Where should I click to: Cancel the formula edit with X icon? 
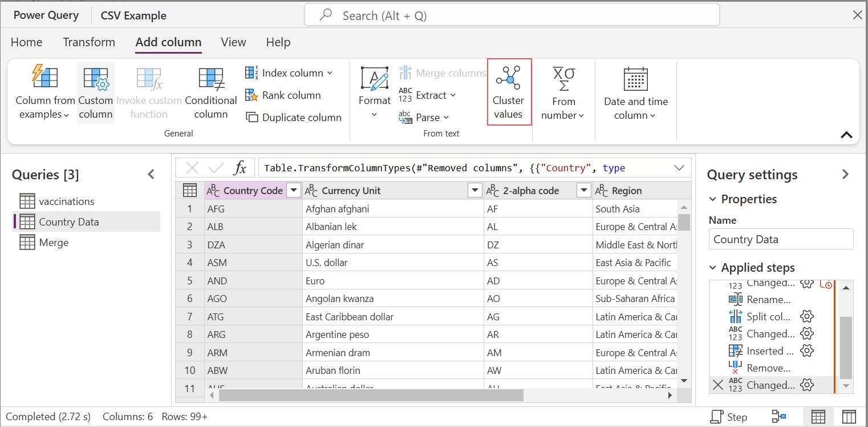tap(193, 168)
